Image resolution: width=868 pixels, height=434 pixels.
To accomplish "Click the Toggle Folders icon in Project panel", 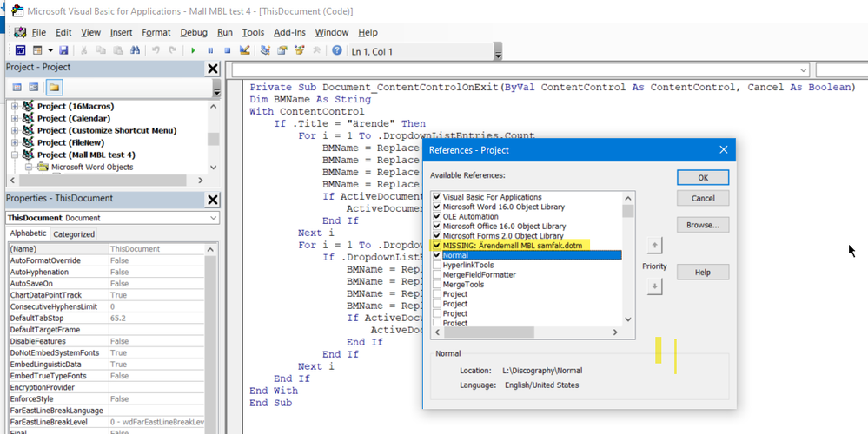I will (x=54, y=88).
